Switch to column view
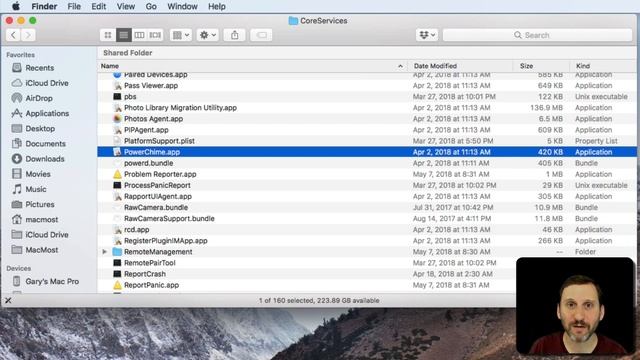 [x=139, y=35]
